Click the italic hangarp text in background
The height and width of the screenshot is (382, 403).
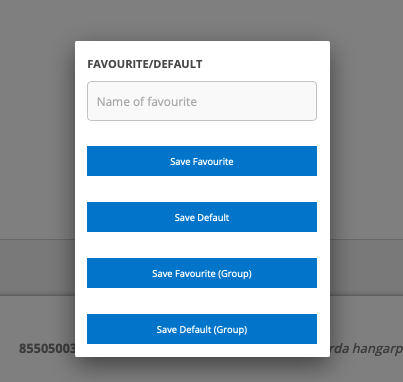point(367,349)
